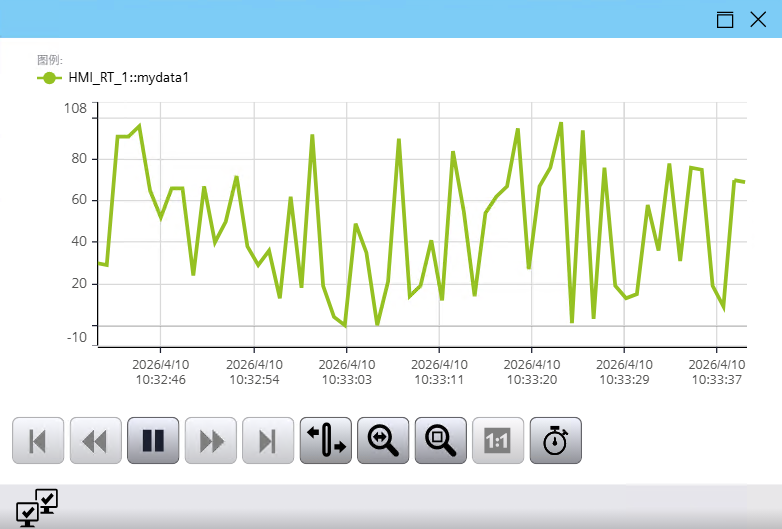Jump to the first trend record
Viewport: 782px width, 529px height.
38,441
